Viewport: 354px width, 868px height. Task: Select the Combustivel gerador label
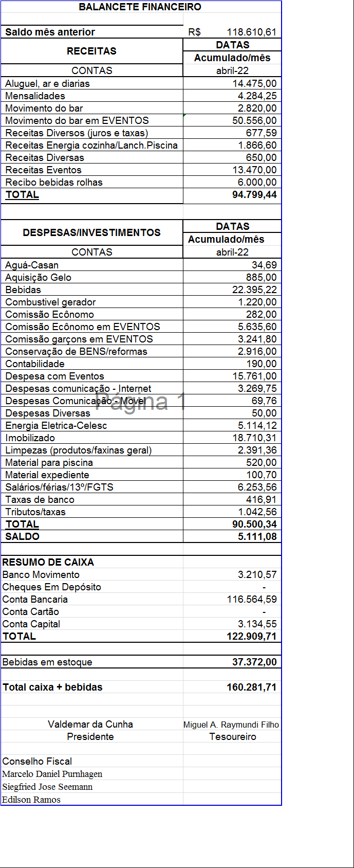[50, 302]
